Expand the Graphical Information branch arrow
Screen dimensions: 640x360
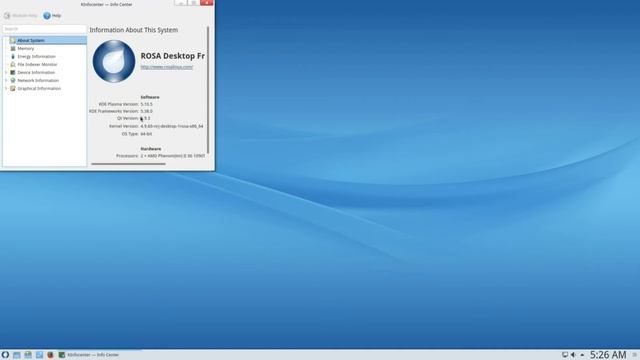point(6,88)
